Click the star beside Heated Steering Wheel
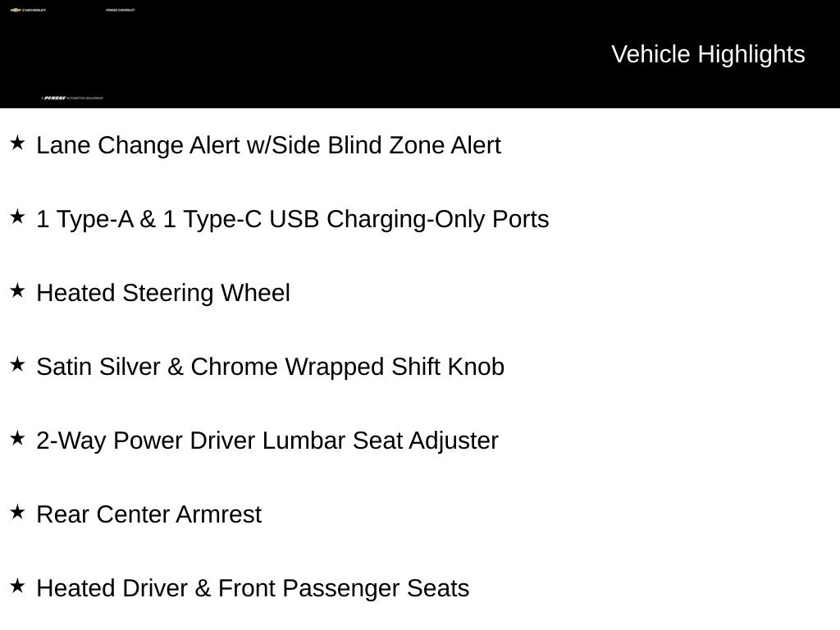This screenshot has height=630, width=840. pos(17,291)
